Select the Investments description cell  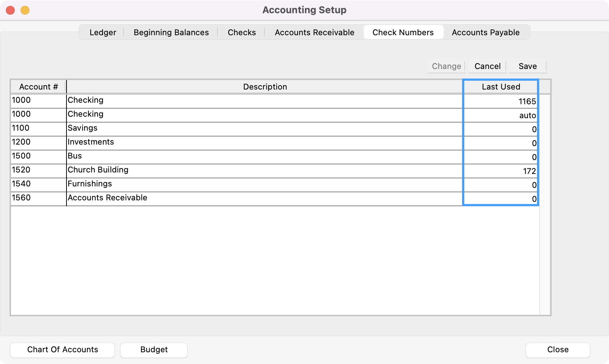[264, 142]
